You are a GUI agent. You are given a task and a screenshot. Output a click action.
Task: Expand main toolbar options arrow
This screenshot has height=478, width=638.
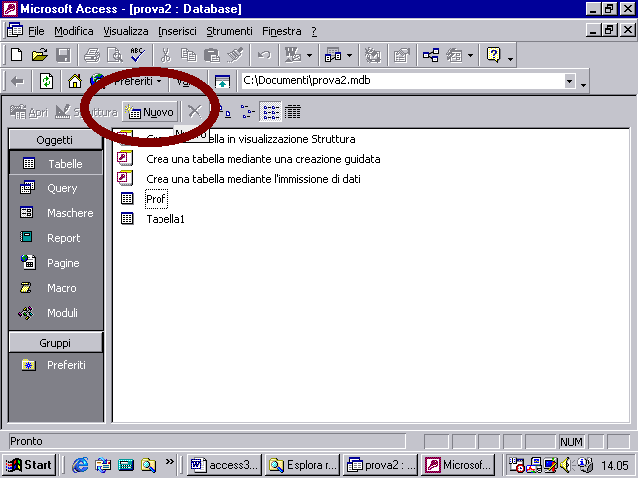tap(510, 59)
